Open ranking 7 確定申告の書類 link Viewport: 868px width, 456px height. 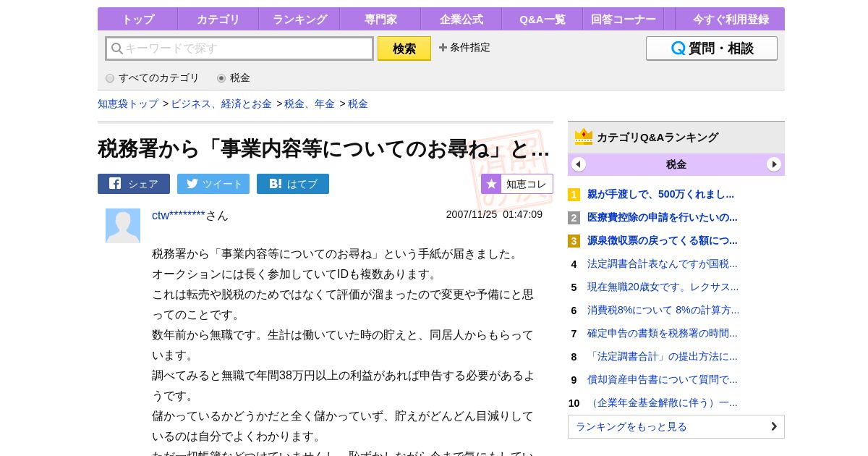point(663,333)
